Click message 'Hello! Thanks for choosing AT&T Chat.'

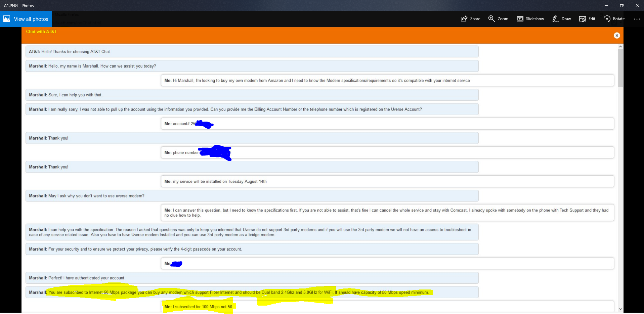252,52
